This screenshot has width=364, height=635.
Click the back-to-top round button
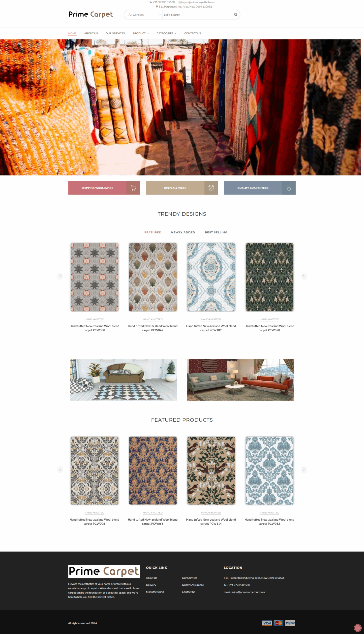(x=358, y=628)
